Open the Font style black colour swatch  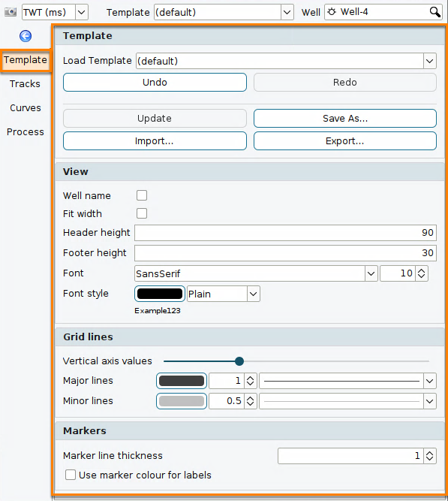160,294
